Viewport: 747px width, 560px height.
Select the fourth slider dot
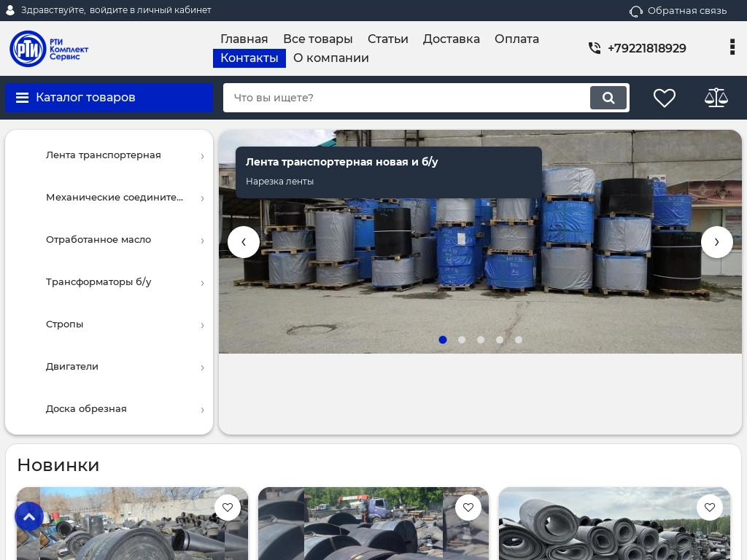pyautogui.click(x=499, y=340)
